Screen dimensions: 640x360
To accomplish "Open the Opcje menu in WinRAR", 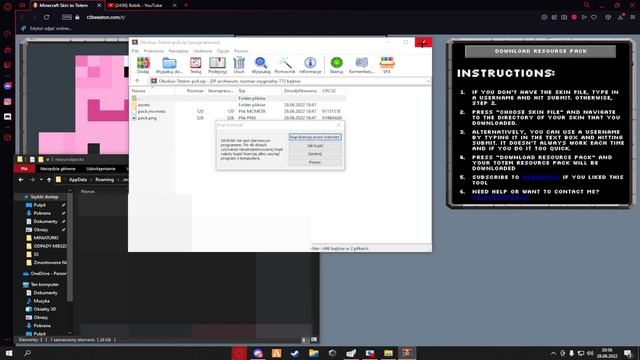I will [x=223, y=51].
